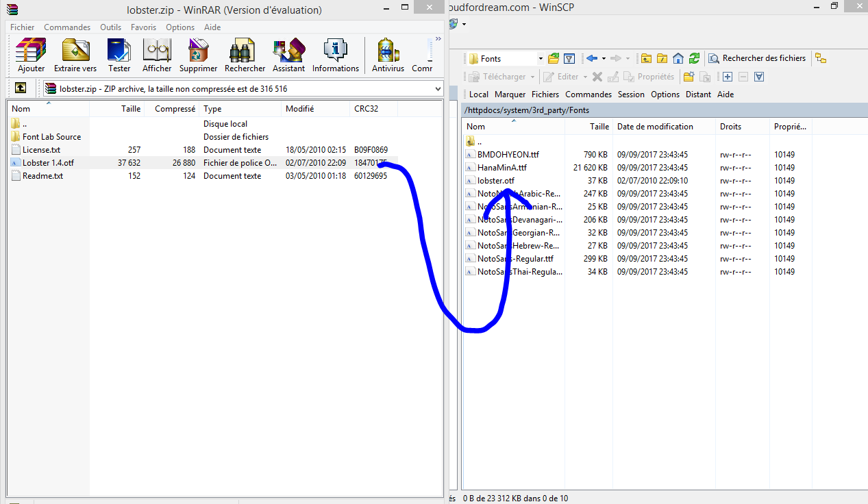Open the Fonts directory dropdown in WinSCP
Screen dimensions: 868x504
(541, 59)
